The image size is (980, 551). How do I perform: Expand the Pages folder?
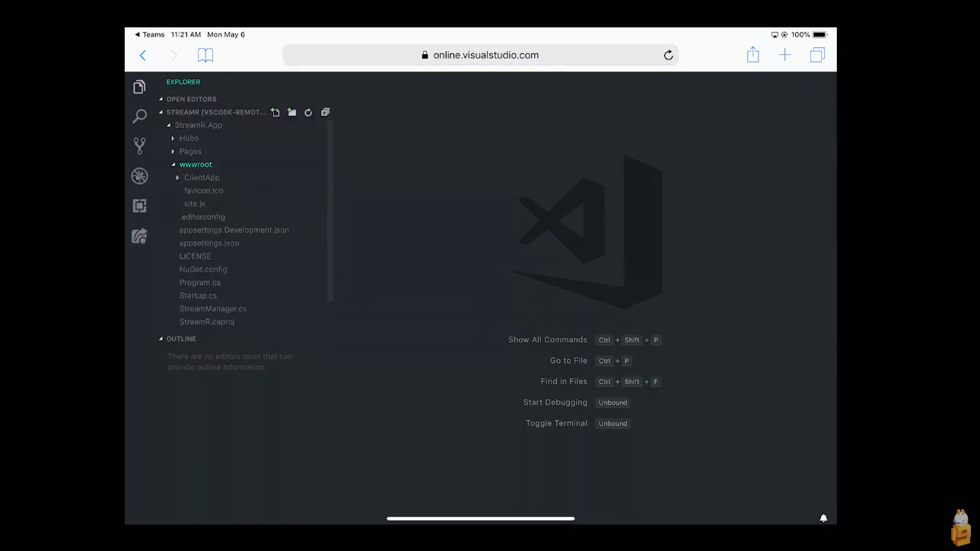pos(190,151)
